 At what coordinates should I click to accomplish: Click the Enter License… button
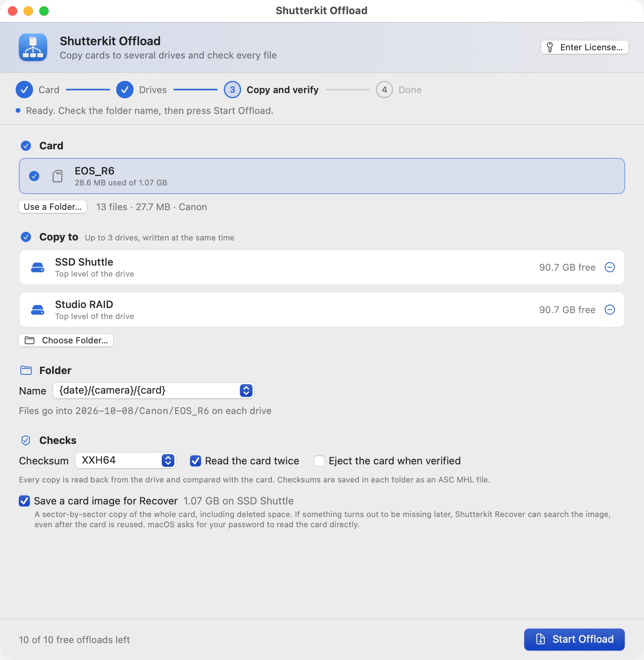coord(585,47)
